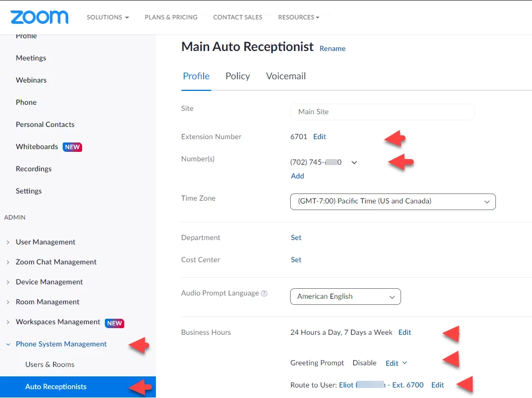Screen dimensions: 532x398
Task: Open the Audio Prompt Language dropdown
Action: pos(346,297)
